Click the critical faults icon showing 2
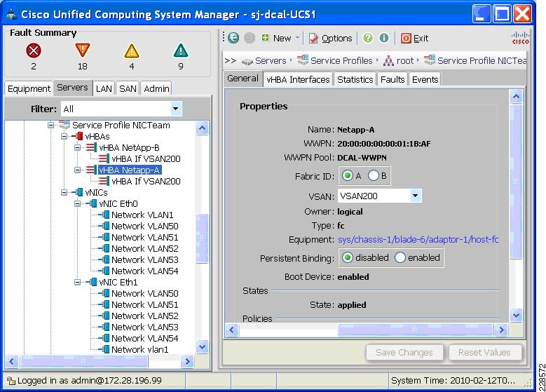Screen dimensions: 546x392 coord(34,51)
